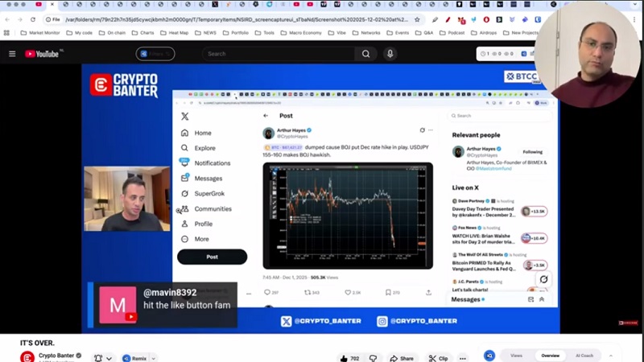
Task: Share the video
Action: (401, 358)
